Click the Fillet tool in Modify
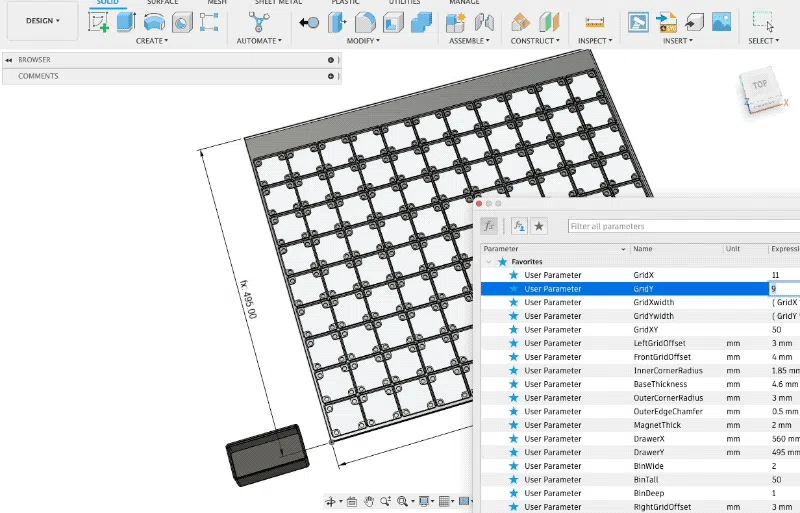This screenshot has width=800, height=513. [x=365, y=21]
